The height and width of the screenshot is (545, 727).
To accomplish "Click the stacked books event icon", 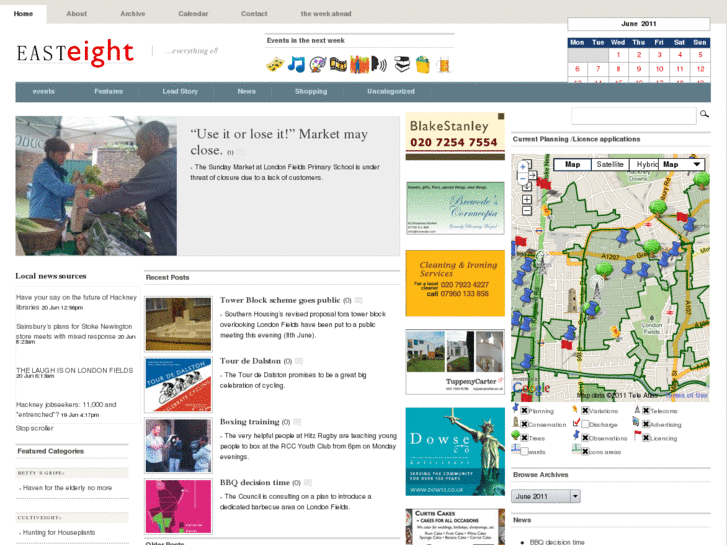I will point(402,64).
